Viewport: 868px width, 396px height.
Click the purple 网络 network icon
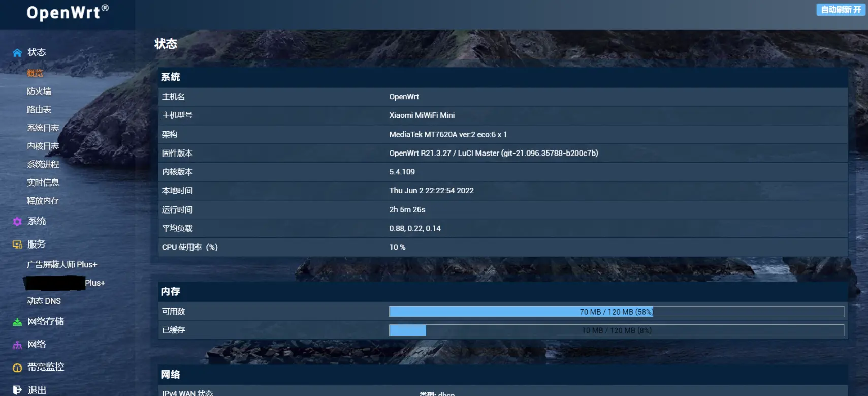coord(17,345)
